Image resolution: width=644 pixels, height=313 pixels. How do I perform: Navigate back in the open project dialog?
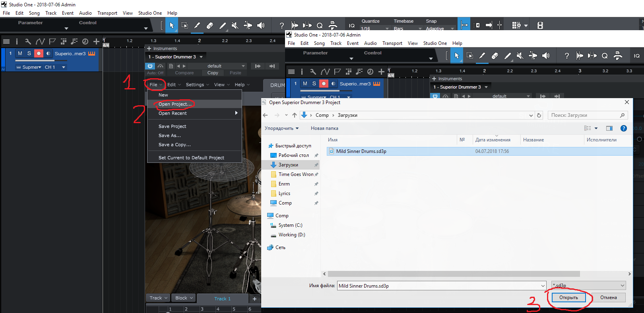click(265, 115)
